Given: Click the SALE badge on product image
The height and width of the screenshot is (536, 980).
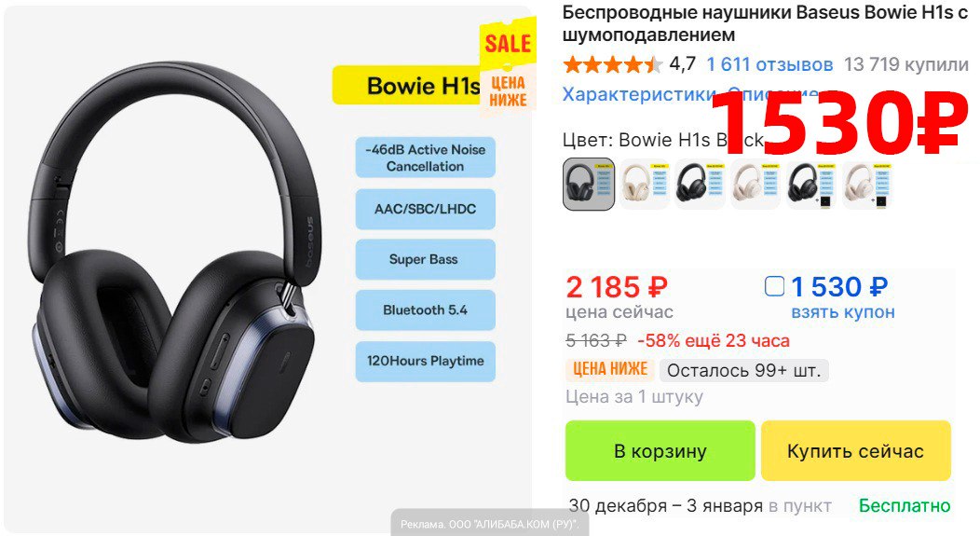Looking at the screenshot, I should tap(508, 43).
